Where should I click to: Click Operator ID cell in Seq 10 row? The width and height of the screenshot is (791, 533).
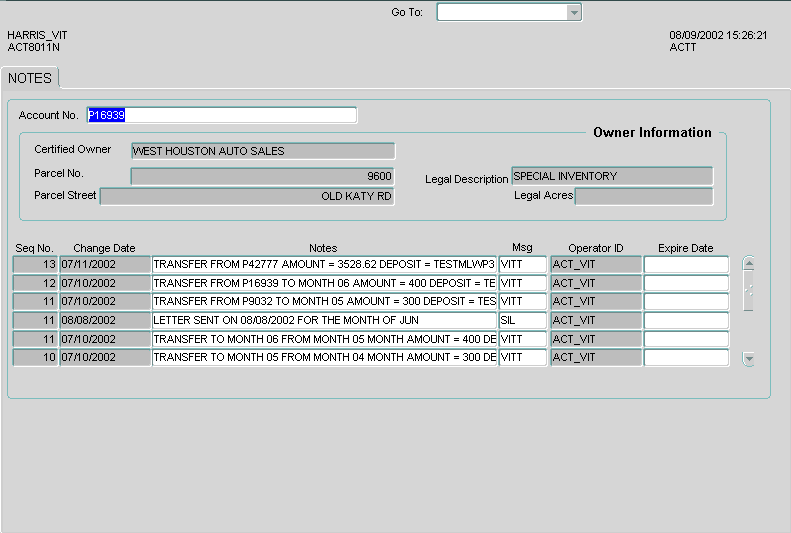click(x=596, y=358)
